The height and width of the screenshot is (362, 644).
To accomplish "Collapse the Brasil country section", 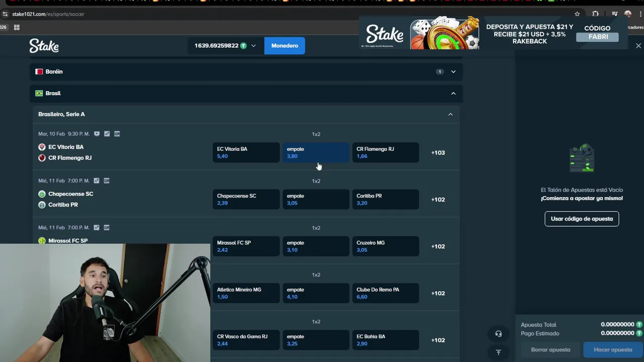I will pyautogui.click(x=453, y=94).
